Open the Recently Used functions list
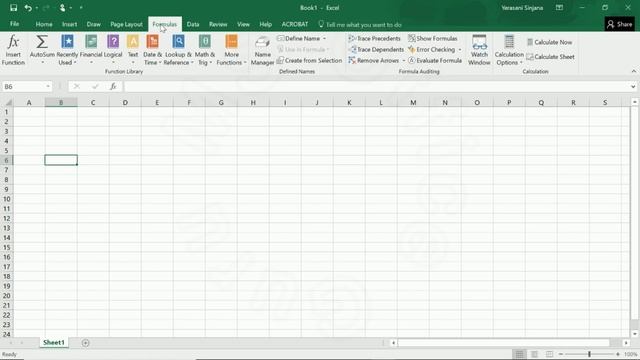Viewport: 640px width, 360px height. point(67,50)
